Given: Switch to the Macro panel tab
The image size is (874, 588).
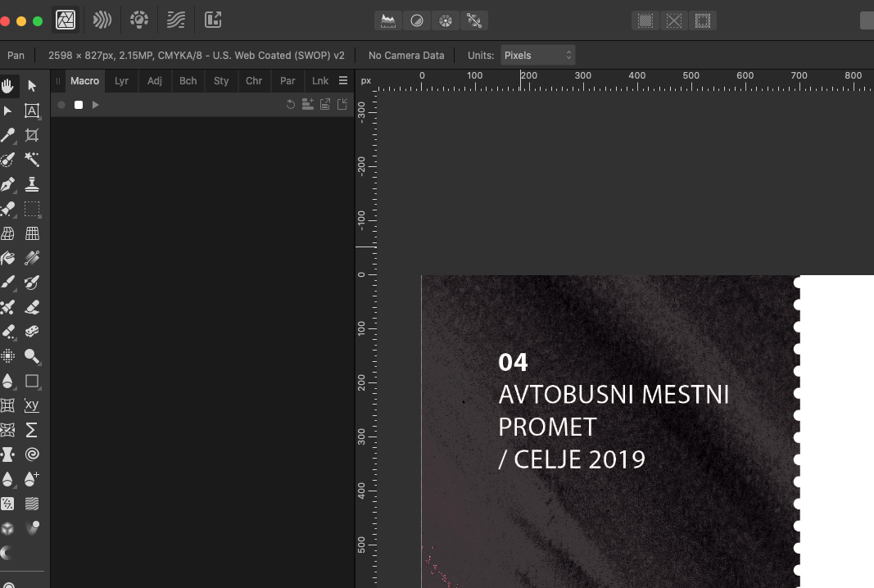Looking at the screenshot, I should pyautogui.click(x=84, y=81).
